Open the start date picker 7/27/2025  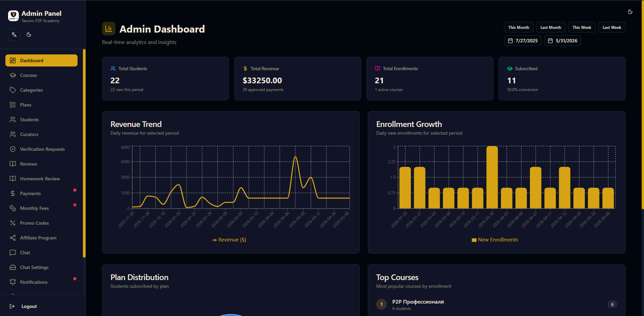pos(523,41)
